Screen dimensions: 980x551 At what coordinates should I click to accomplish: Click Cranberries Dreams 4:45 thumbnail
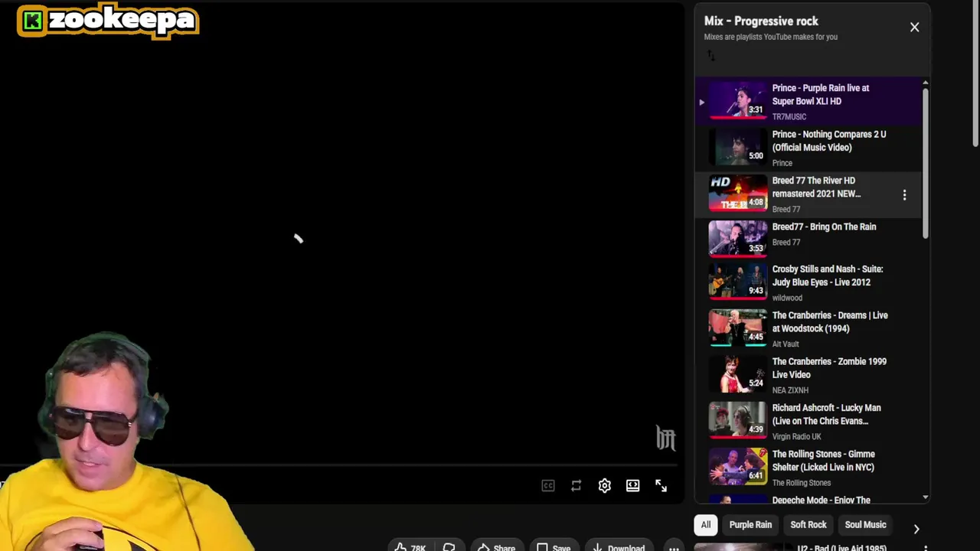(737, 328)
